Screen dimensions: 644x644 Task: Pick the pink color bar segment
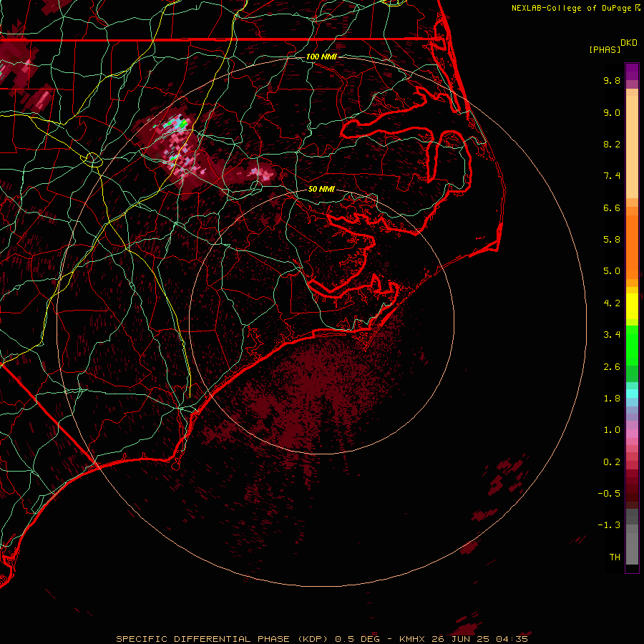(632, 434)
